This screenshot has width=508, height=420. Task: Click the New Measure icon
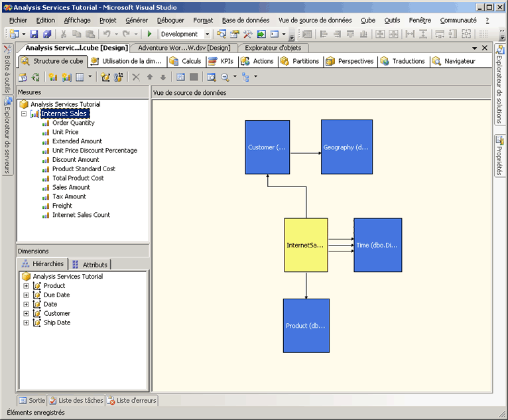click(x=53, y=77)
